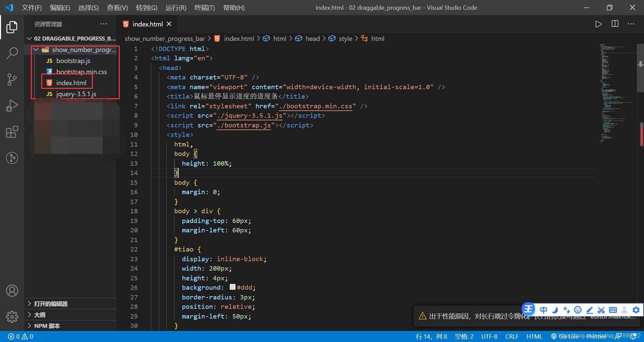The image size is (644, 342).
Task: Click the editor vertical scrollbar
Action: (x=640, y=68)
